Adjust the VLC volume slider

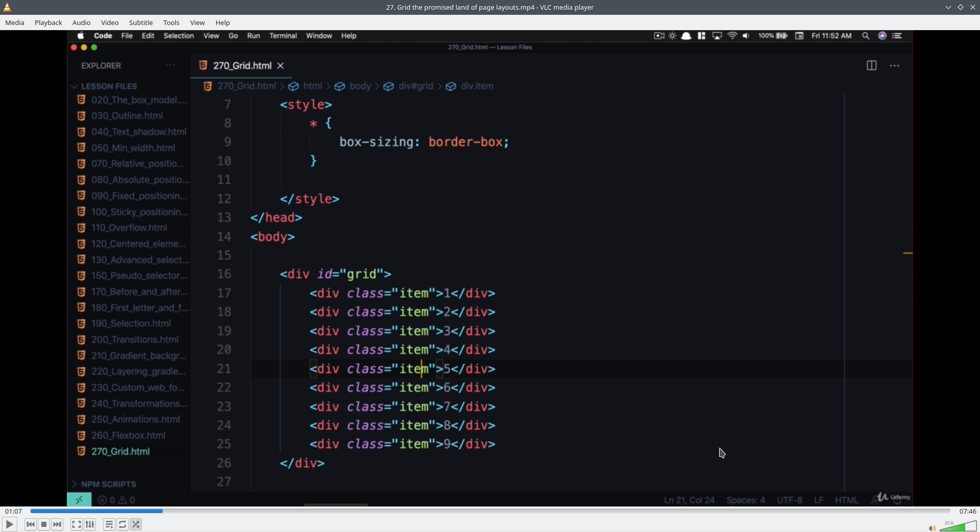pos(958,526)
